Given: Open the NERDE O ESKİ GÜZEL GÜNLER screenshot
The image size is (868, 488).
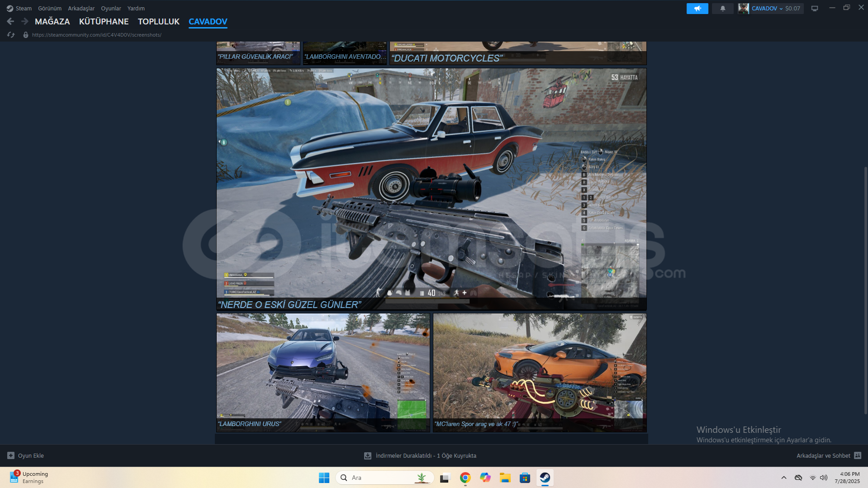Looking at the screenshot, I should click(432, 189).
